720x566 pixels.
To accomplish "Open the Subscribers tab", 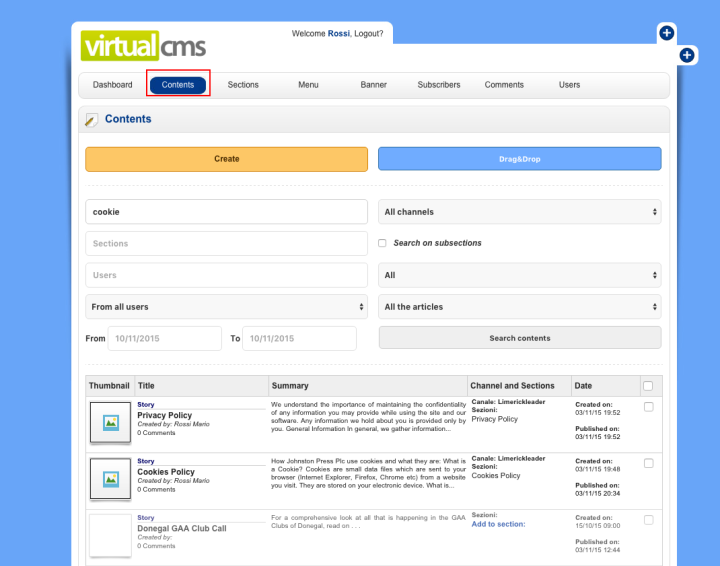I will click(439, 85).
